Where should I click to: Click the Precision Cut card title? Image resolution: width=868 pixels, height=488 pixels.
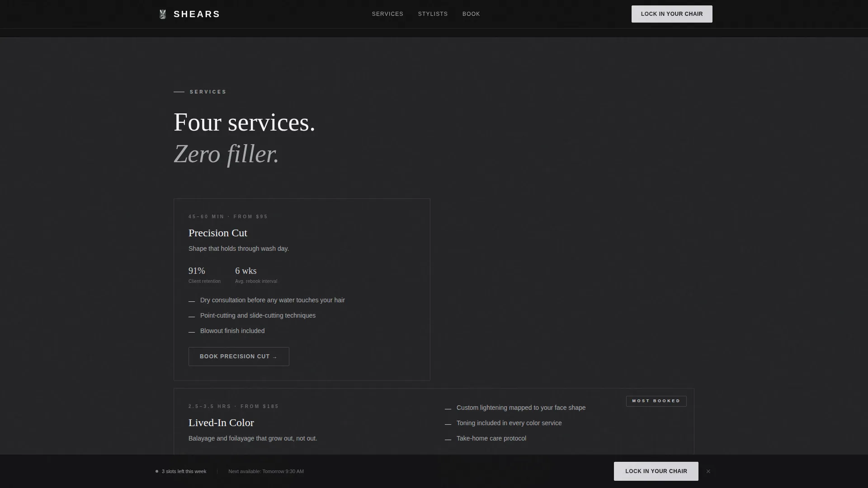(218, 233)
